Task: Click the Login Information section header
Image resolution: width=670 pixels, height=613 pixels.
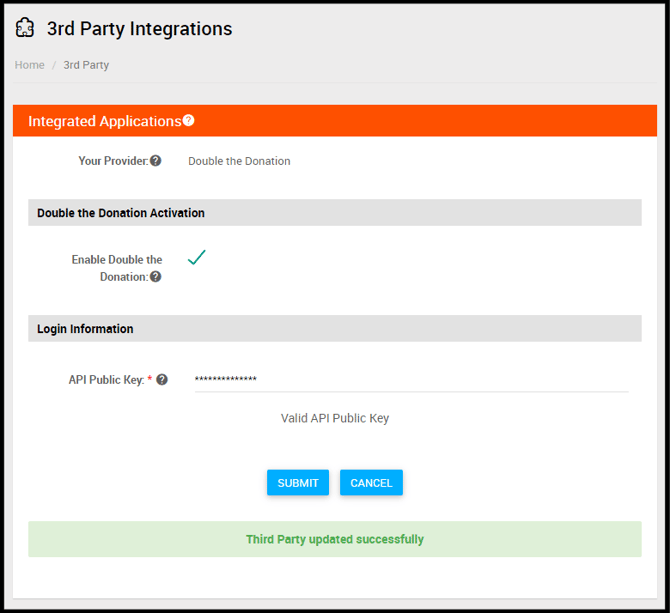Action: click(85, 329)
